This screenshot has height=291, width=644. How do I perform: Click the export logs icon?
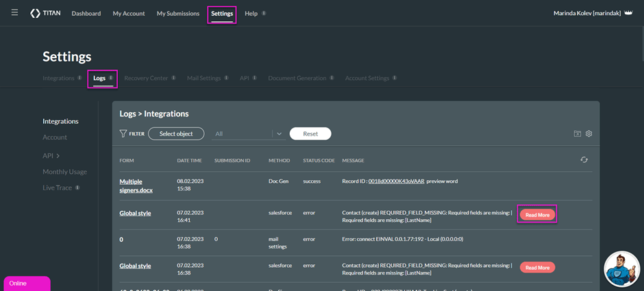pyautogui.click(x=578, y=134)
